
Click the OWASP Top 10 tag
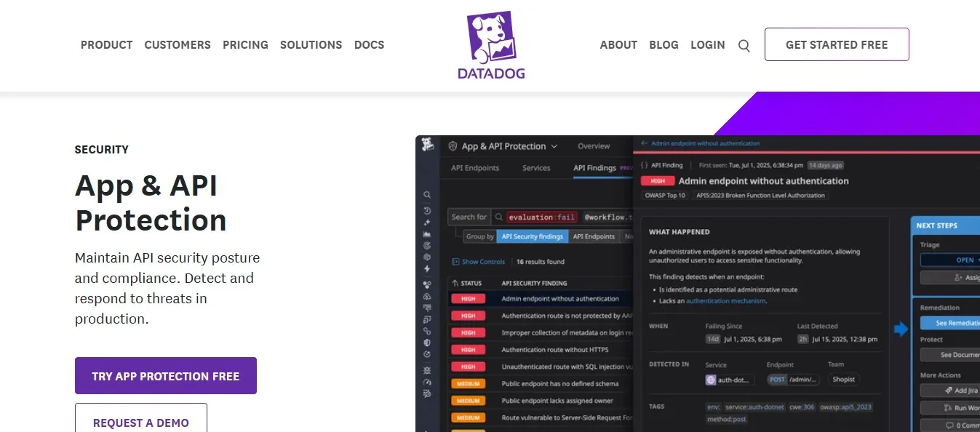click(x=665, y=196)
